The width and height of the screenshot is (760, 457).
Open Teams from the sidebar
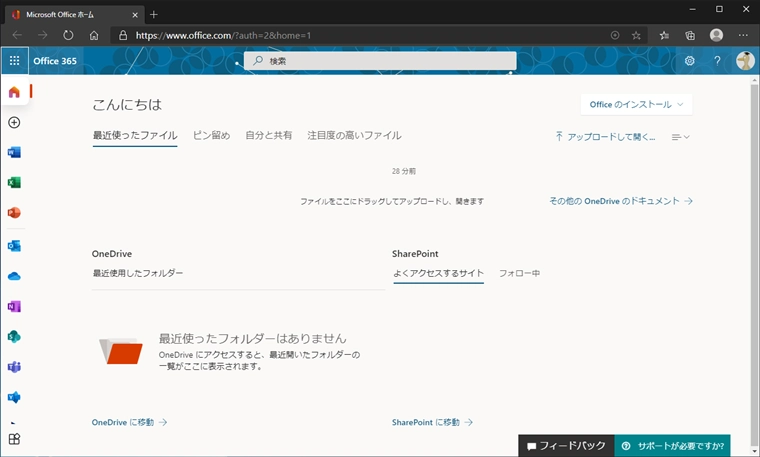[14, 367]
